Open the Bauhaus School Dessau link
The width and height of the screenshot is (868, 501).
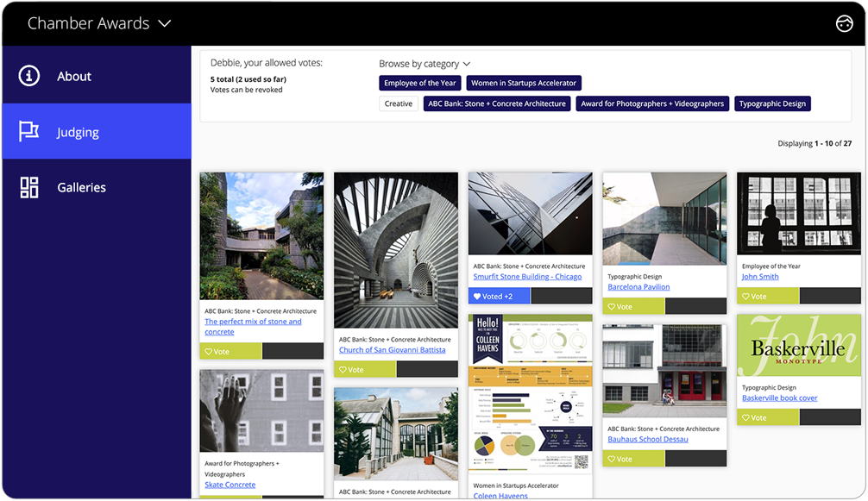[x=647, y=439]
